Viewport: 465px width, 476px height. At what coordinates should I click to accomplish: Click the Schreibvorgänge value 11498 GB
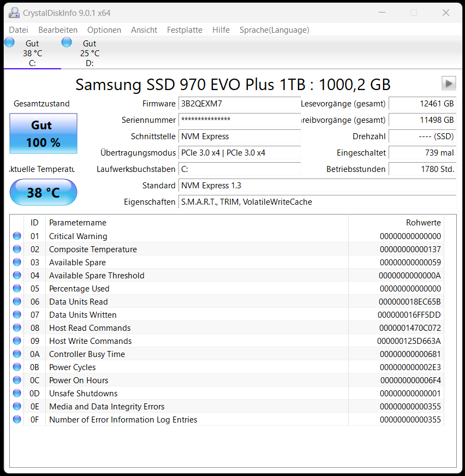click(x=422, y=120)
